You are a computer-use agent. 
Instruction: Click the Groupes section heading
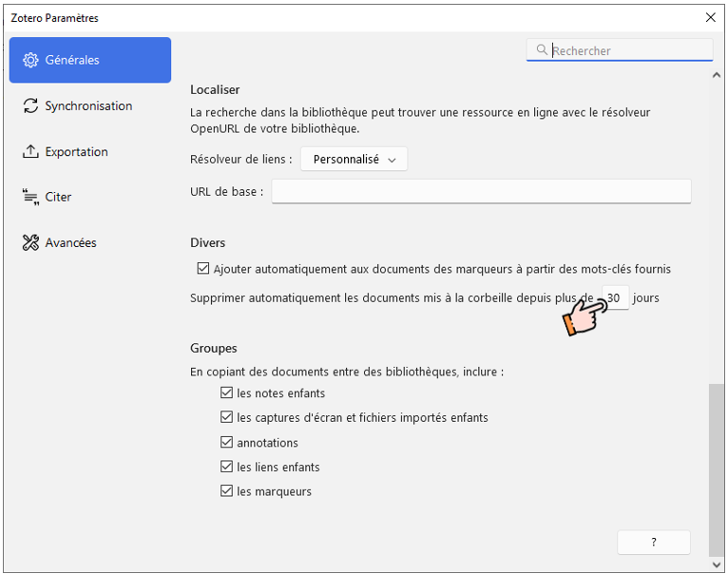(214, 349)
